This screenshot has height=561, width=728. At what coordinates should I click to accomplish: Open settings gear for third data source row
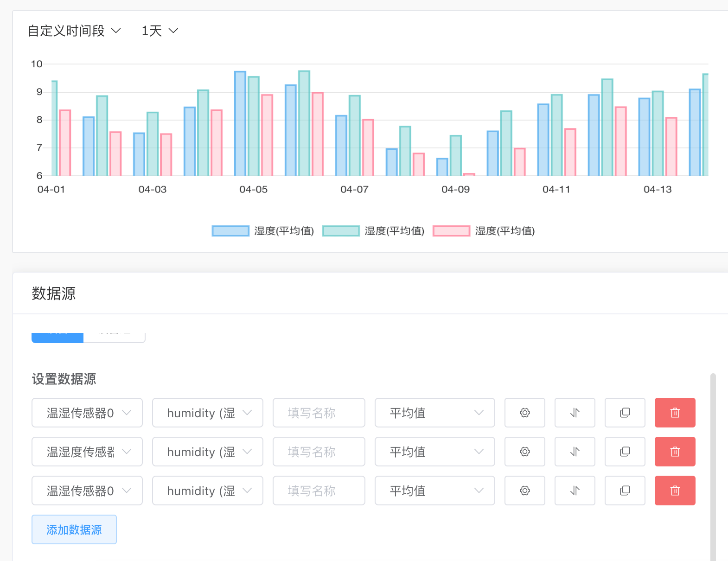524,491
